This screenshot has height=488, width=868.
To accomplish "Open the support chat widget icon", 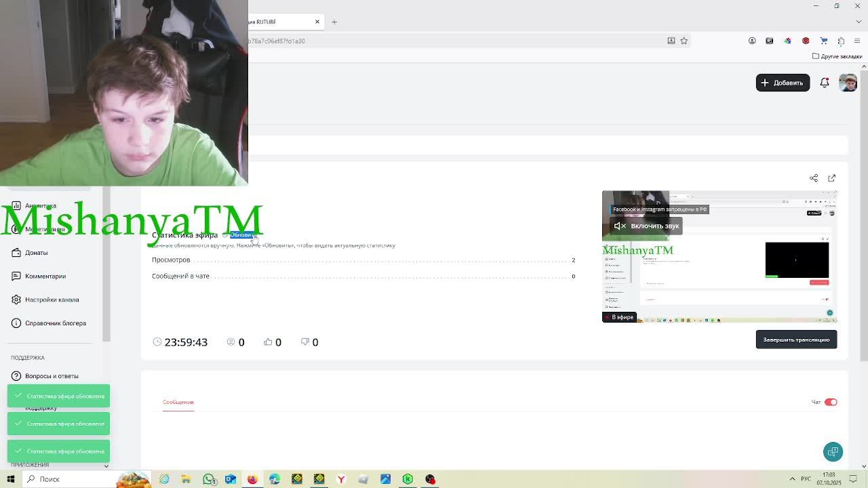I will 833,451.
